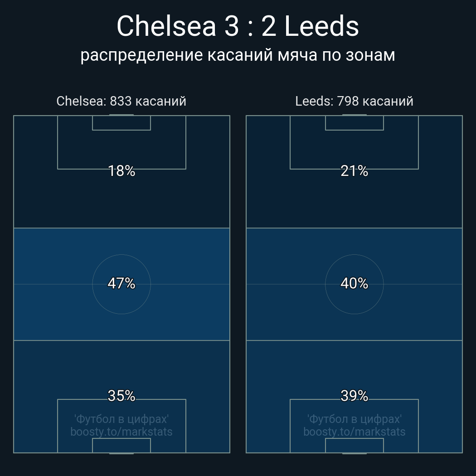Click the Chelsea 3 : 2 Leeds title
This screenshot has height=476, width=476.
coord(238,26)
